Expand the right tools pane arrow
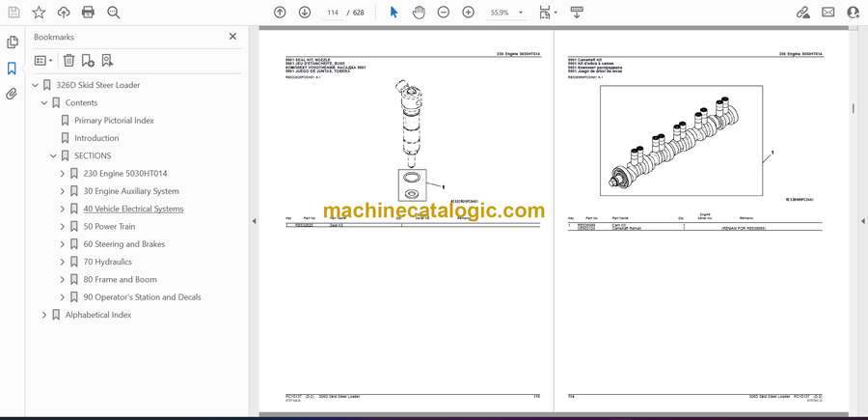The height and width of the screenshot is (420, 868). point(862,221)
